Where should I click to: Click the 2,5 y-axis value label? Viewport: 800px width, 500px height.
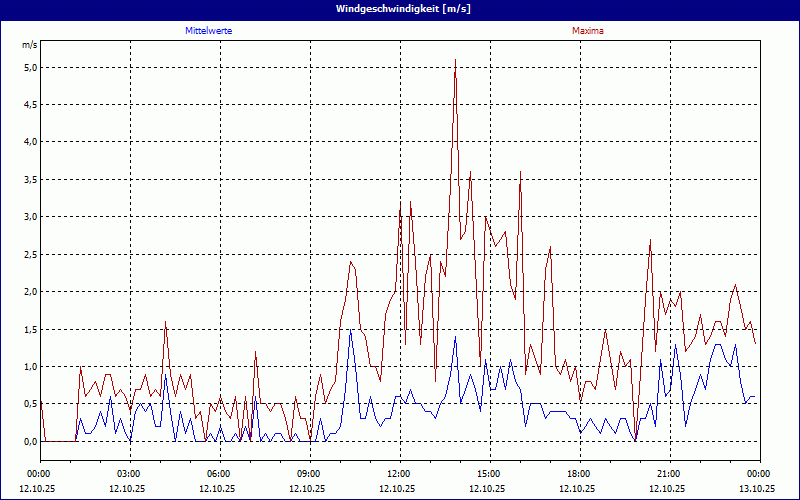[x=29, y=254]
